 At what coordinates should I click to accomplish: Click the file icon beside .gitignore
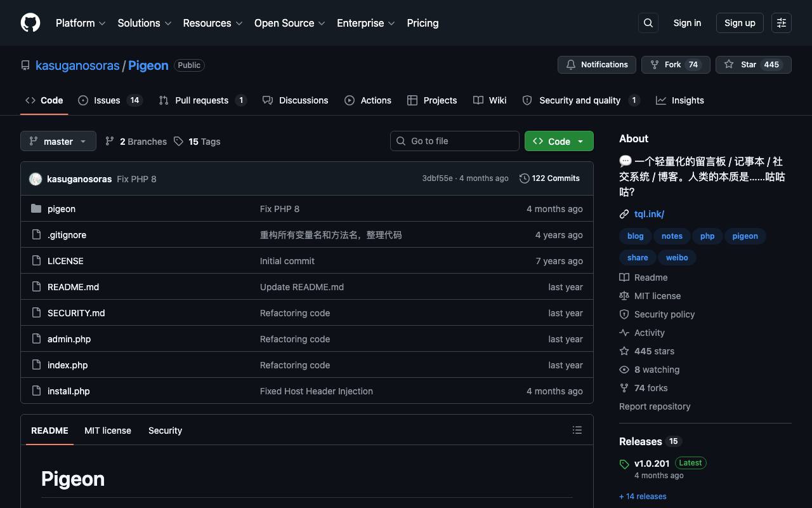[36, 235]
